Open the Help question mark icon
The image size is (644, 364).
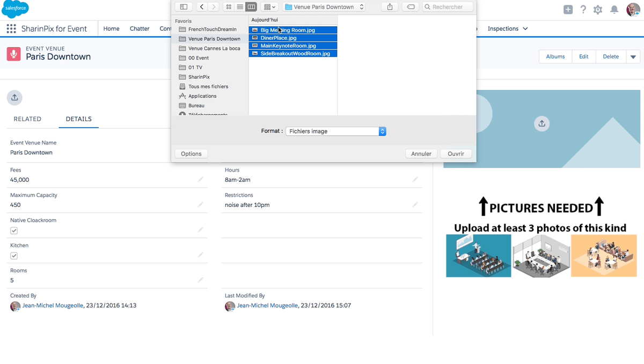583,10
